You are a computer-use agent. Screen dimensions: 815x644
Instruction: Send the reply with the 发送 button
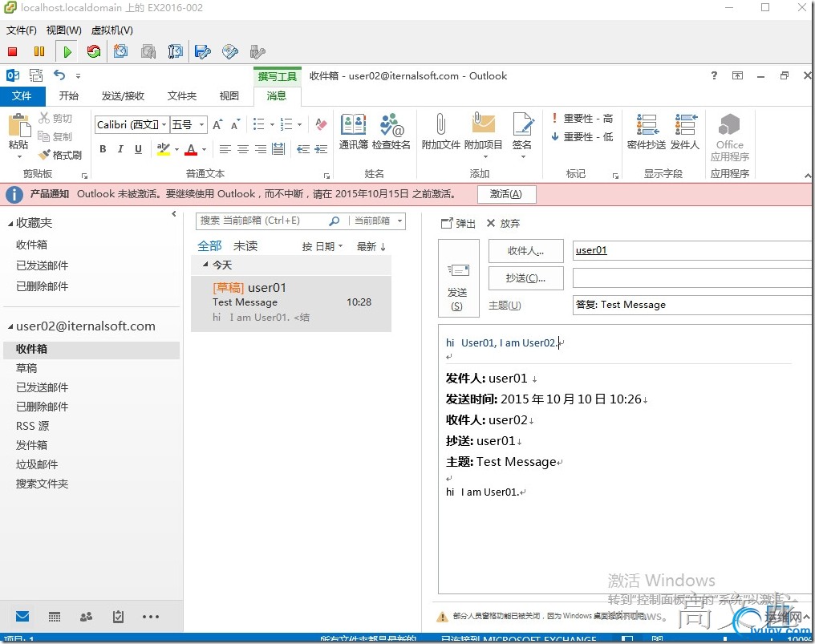tap(457, 277)
